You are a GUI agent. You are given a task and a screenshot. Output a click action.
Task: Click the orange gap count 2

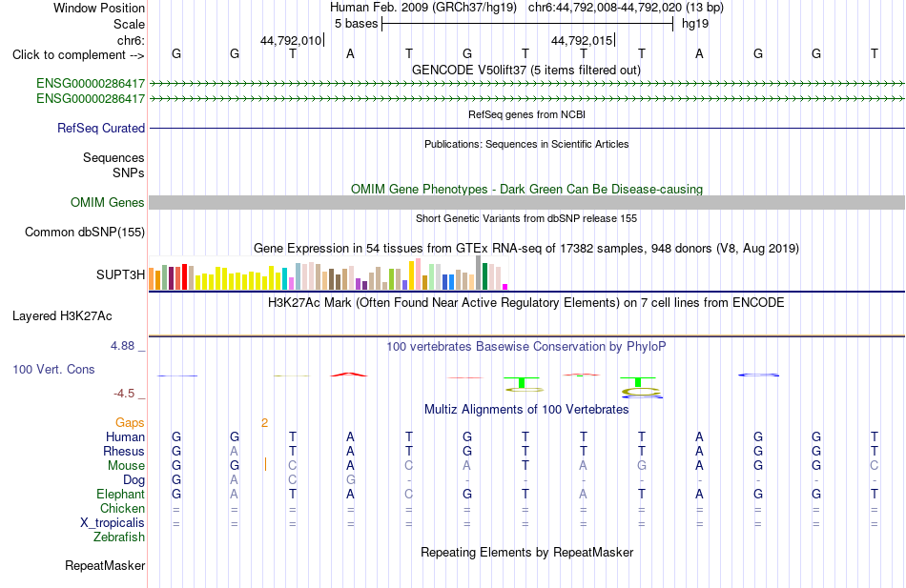click(264, 423)
